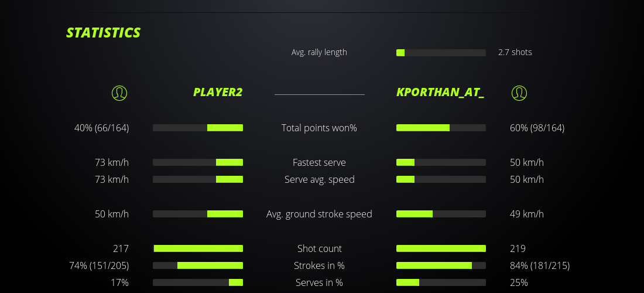This screenshot has width=644, height=293.
Task: Click the Fastest serve stat label
Action: point(319,162)
